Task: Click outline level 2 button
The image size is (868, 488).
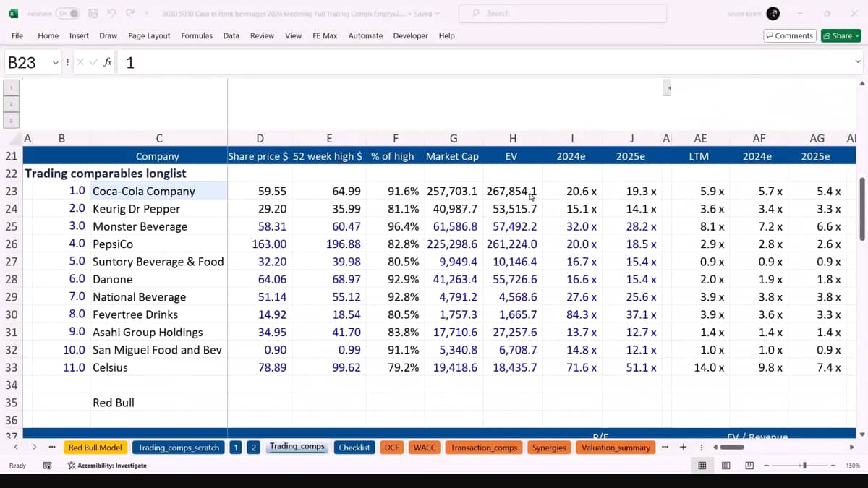Action: point(11,105)
